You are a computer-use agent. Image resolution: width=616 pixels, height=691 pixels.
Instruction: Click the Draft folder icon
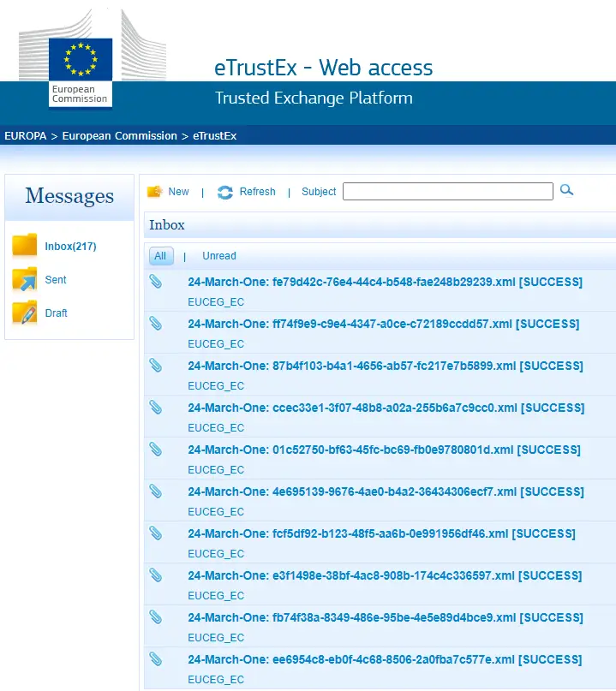click(24, 313)
